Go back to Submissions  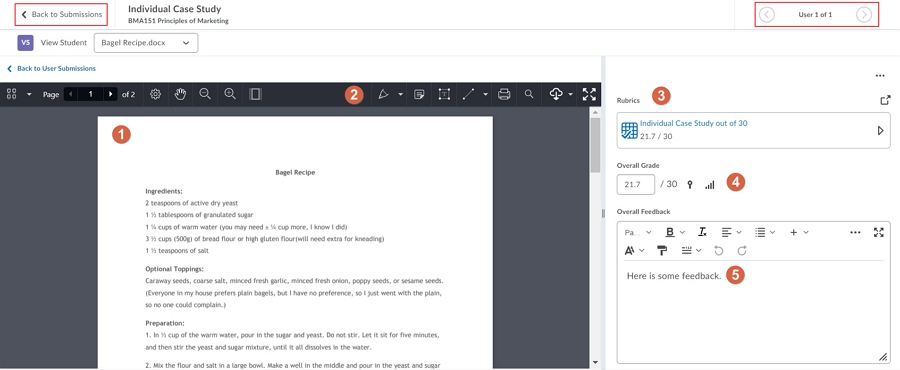click(61, 14)
